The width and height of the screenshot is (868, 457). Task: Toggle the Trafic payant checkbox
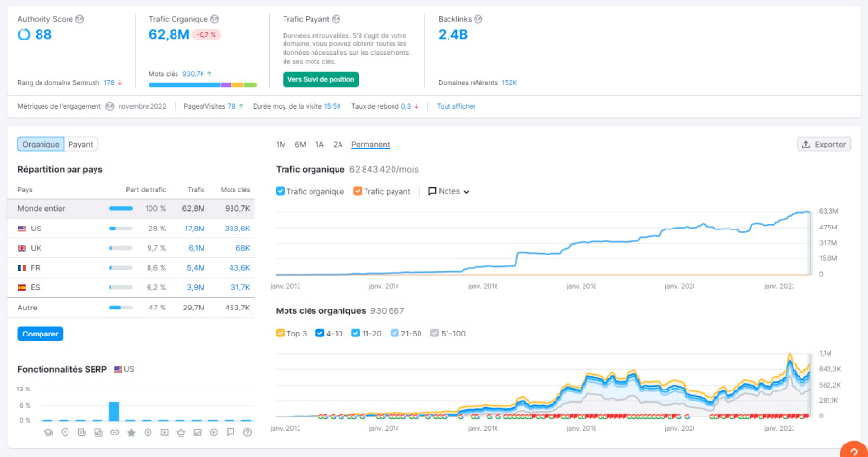tap(358, 191)
